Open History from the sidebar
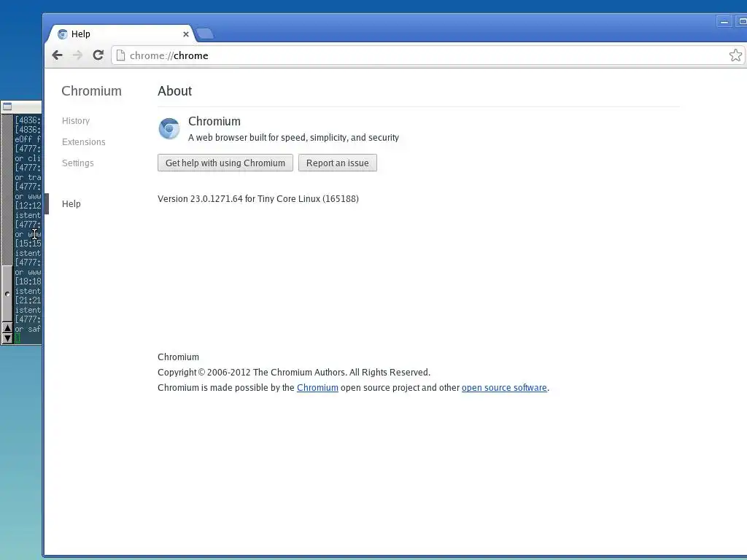747x560 pixels. [x=76, y=121]
